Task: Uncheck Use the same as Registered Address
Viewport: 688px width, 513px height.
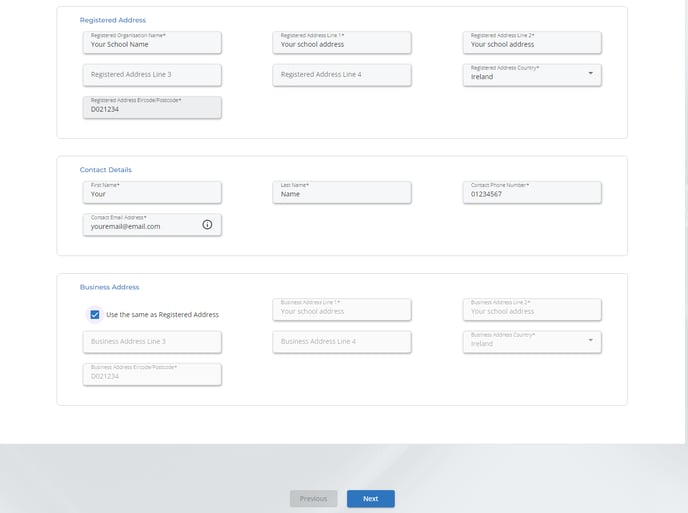Action: coord(95,315)
